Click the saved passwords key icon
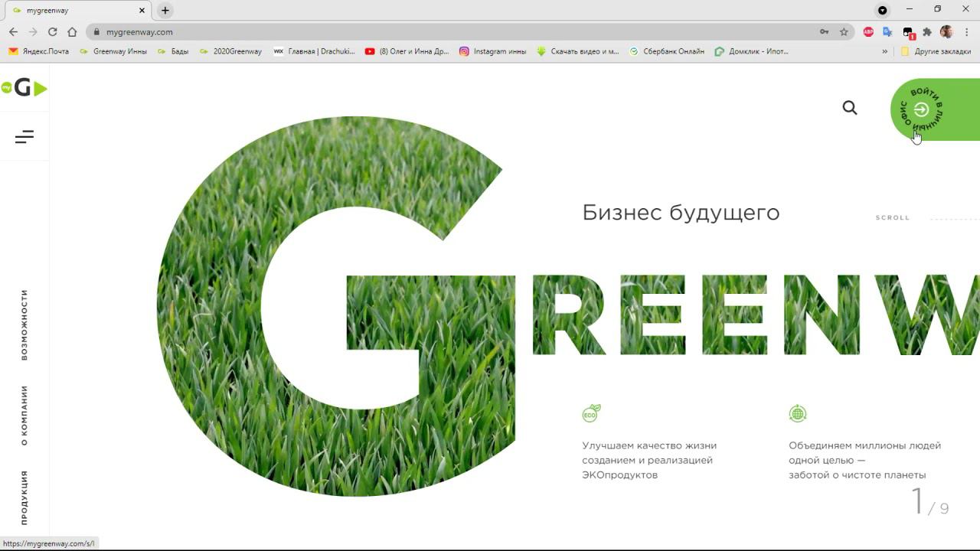The width and height of the screenshot is (980, 551). coord(825,32)
